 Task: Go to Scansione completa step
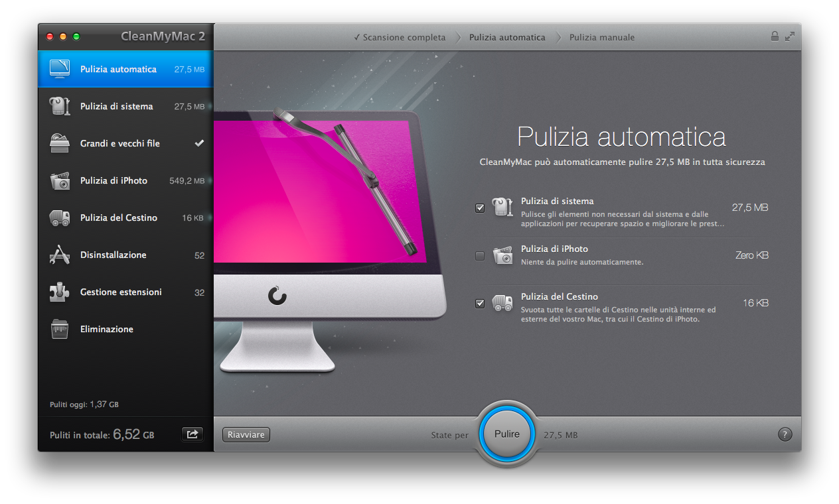click(400, 37)
